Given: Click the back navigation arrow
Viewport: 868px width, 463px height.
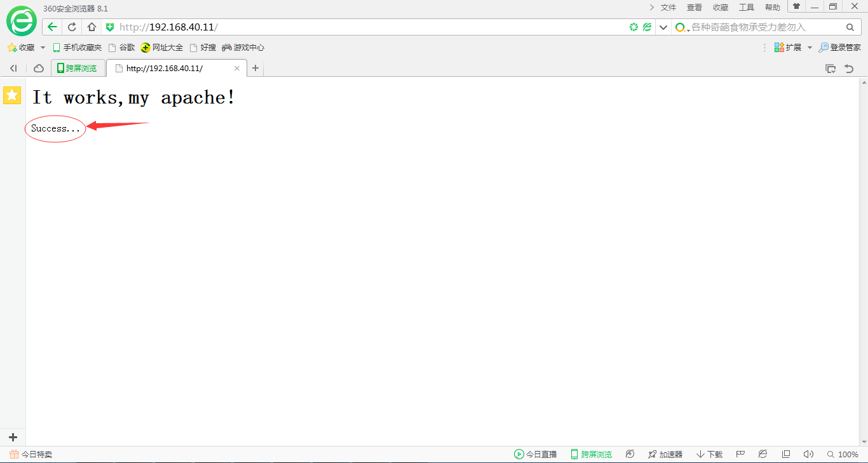Looking at the screenshot, I should pyautogui.click(x=53, y=27).
